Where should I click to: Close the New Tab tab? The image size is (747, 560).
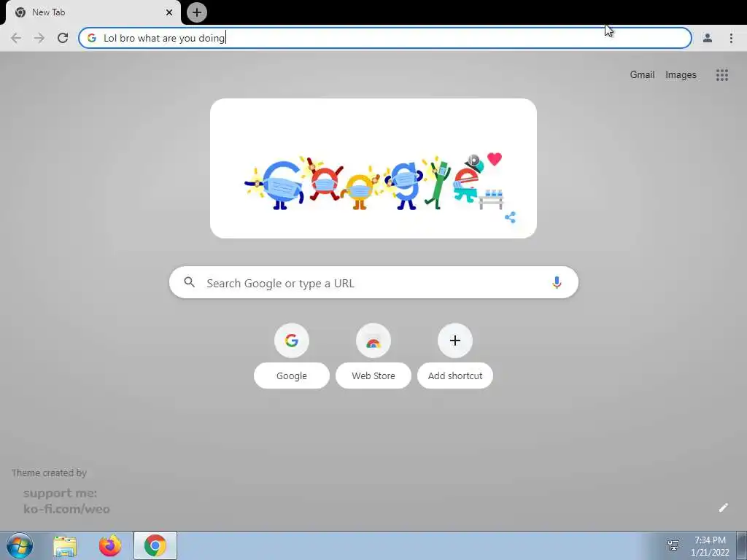(169, 12)
